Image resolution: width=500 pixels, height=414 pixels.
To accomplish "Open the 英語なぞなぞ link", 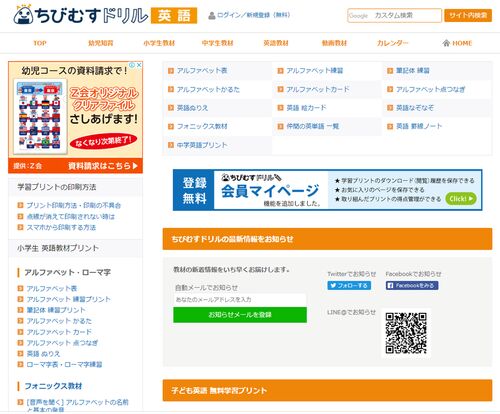I will (x=415, y=108).
